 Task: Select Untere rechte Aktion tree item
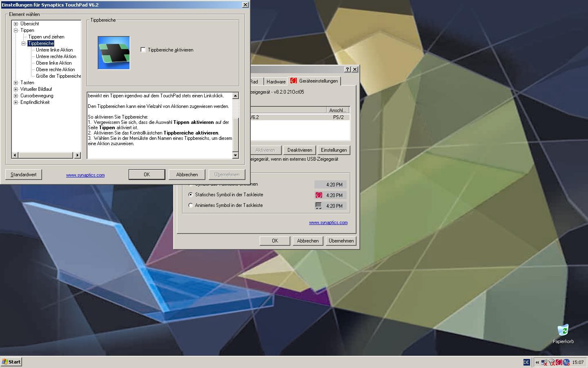[x=56, y=56]
